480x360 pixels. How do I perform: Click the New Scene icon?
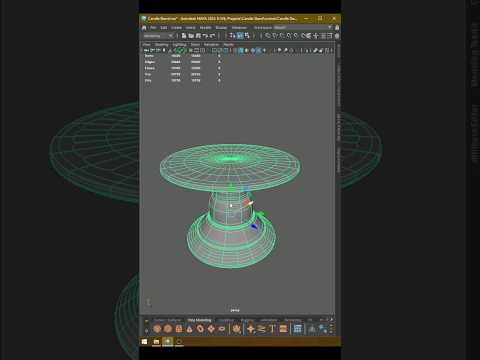click(184, 35)
